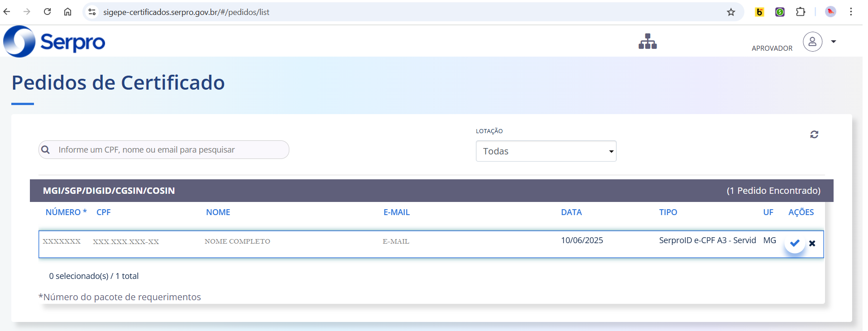This screenshot has height=331, width=868.
Task: Click the Pedidos de Certificado heading
Action: (x=118, y=83)
